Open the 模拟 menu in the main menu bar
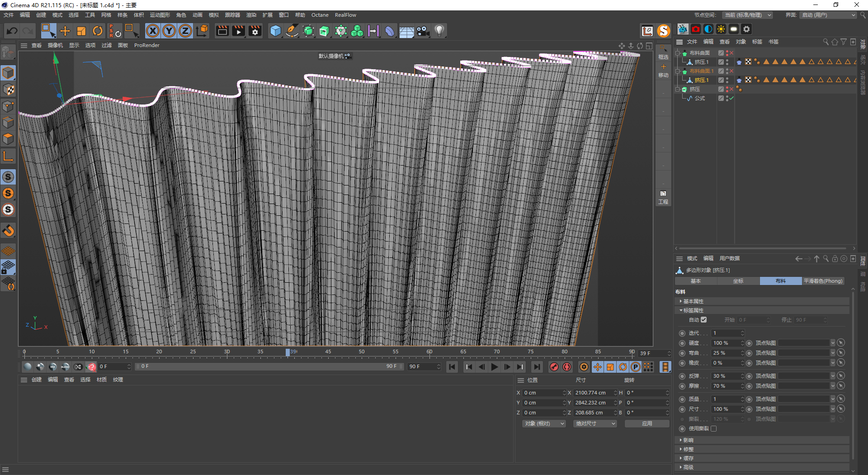Image resolution: width=868 pixels, height=475 pixels. tap(214, 15)
